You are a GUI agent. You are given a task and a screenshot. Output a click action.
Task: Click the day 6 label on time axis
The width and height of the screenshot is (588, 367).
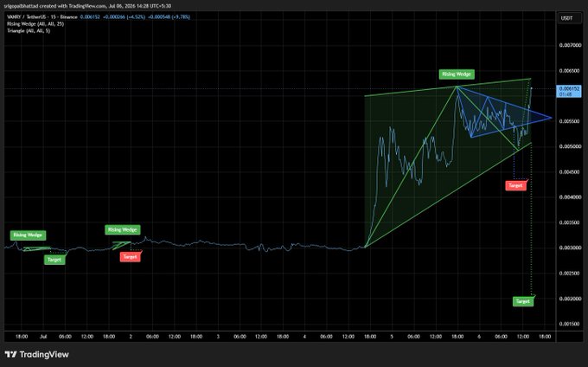click(479, 337)
